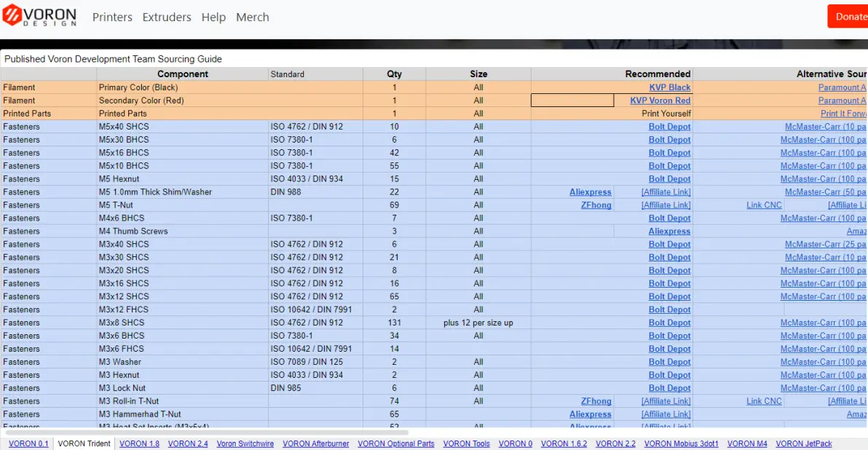This screenshot has width=868, height=450.
Task: Click Affiliate Link for M3 Hammerhead T-Nut
Action: pyautogui.click(x=666, y=414)
